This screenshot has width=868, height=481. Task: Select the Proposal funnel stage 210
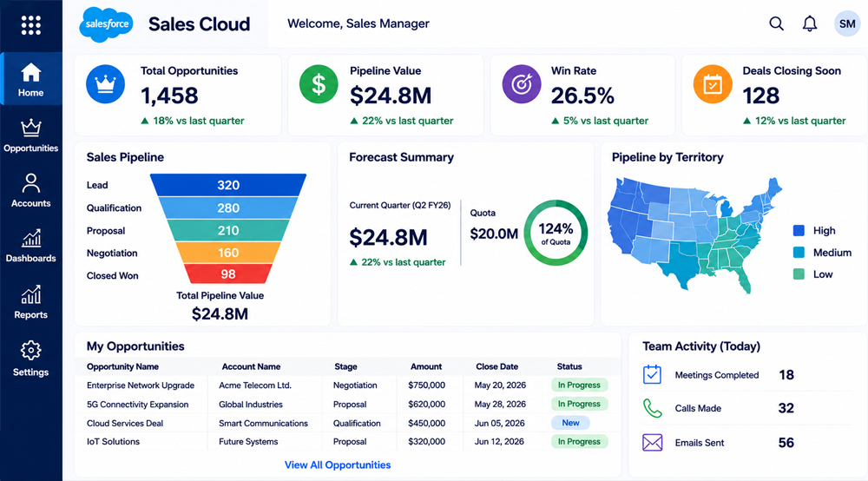[228, 230]
